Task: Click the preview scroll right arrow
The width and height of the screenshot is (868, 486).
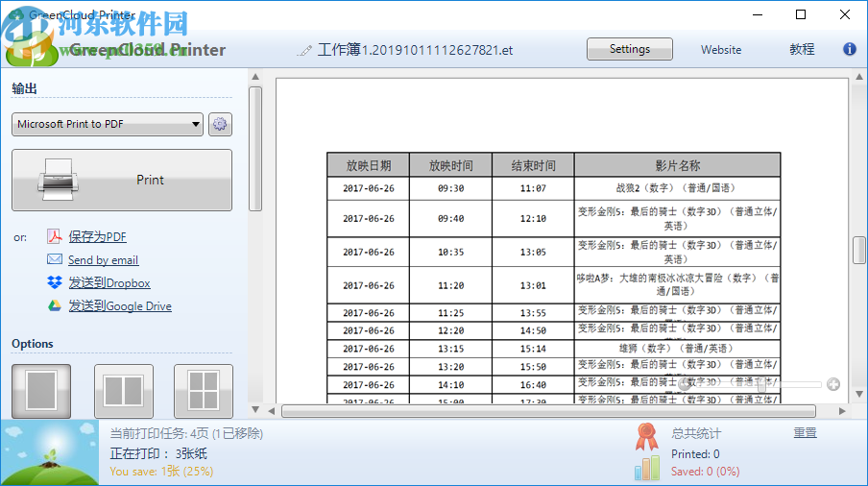Action: (x=842, y=411)
